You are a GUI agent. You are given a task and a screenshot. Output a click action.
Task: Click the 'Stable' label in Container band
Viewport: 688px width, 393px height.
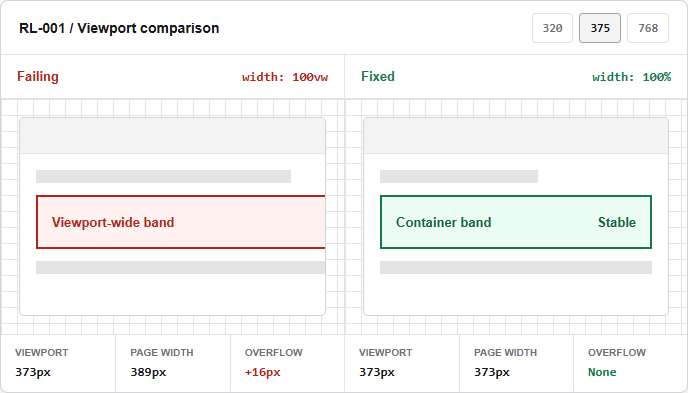tap(616, 222)
